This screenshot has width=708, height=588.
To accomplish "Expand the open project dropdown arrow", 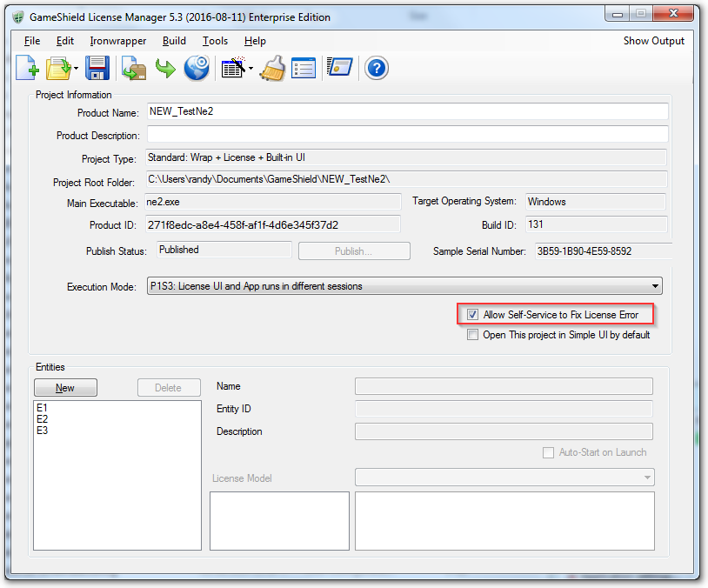I will coord(76,69).
